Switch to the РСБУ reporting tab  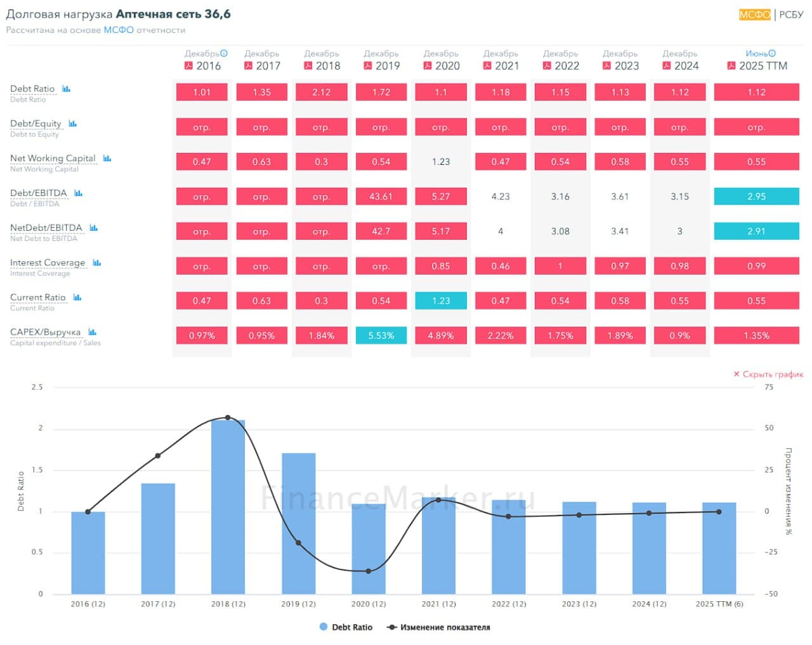pos(791,15)
